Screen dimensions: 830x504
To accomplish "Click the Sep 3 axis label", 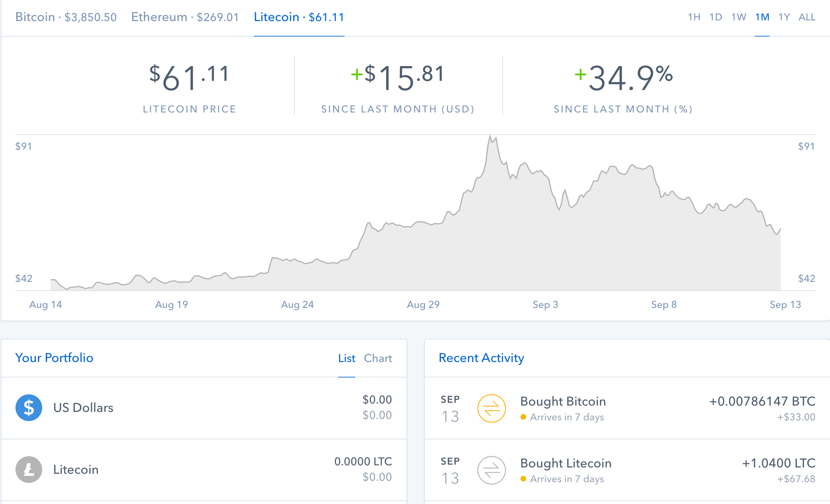I will tap(545, 304).
